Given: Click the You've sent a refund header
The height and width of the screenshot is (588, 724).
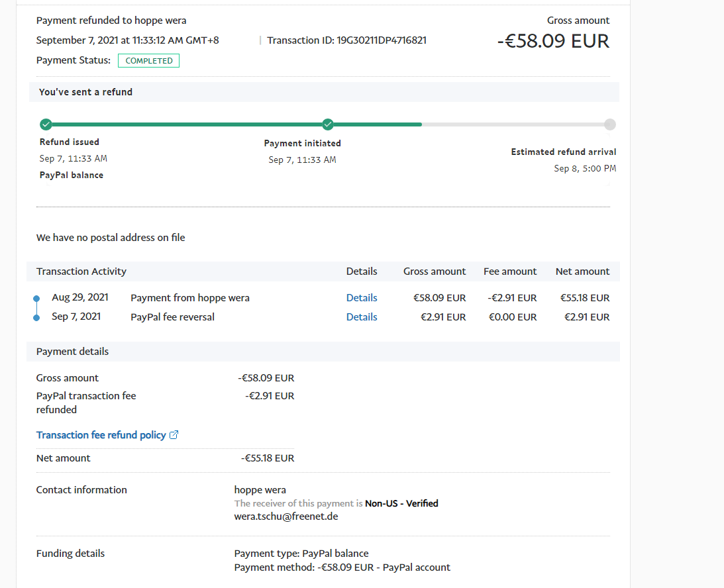Looking at the screenshot, I should pos(86,92).
